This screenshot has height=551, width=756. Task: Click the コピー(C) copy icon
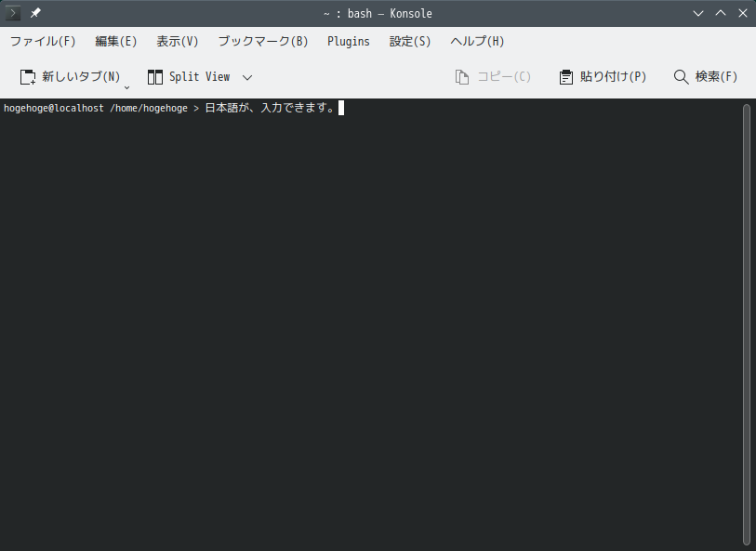tap(462, 77)
